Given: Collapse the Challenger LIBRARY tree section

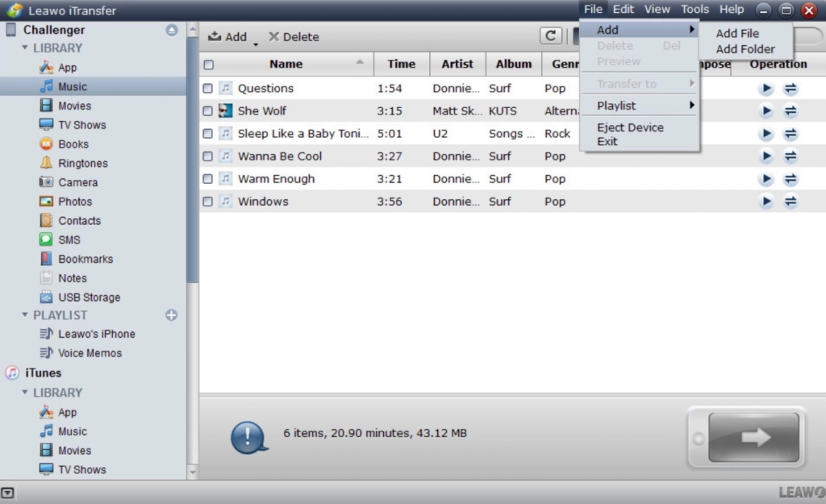Looking at the screenshot, I should tap(25, 48).
